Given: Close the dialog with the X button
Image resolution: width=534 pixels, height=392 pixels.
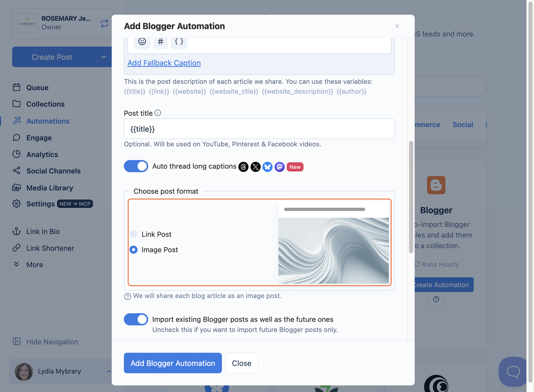Looking at the screenshot, I should (397, 26).
